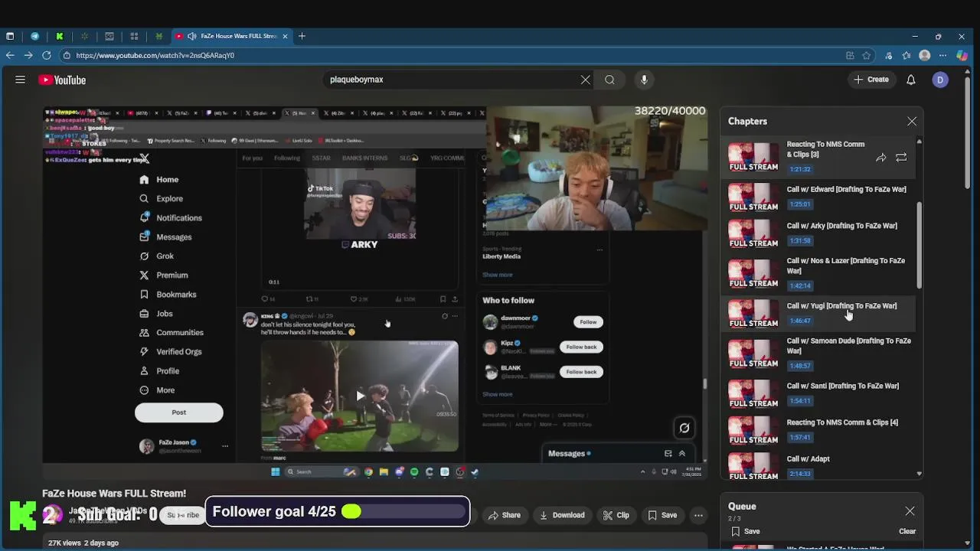This screenshot has height=551, width=980.
Task: Go forward in the browser
Action: pos(28,55)
